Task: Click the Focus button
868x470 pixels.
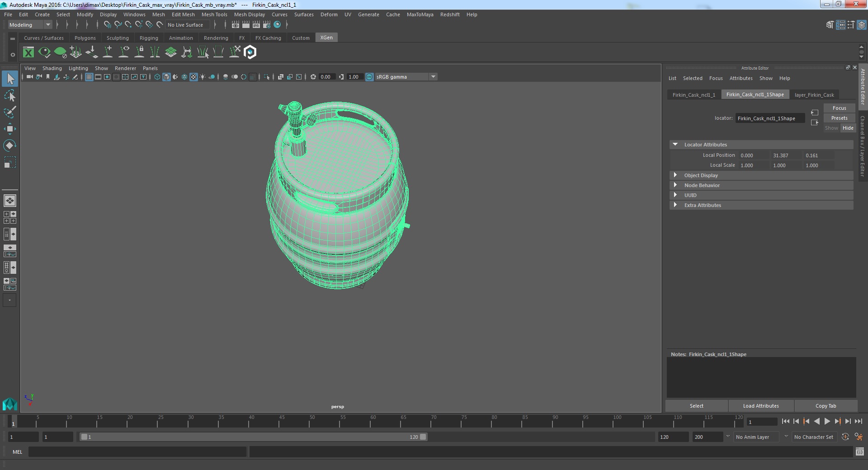Action: tap(839, 108)
